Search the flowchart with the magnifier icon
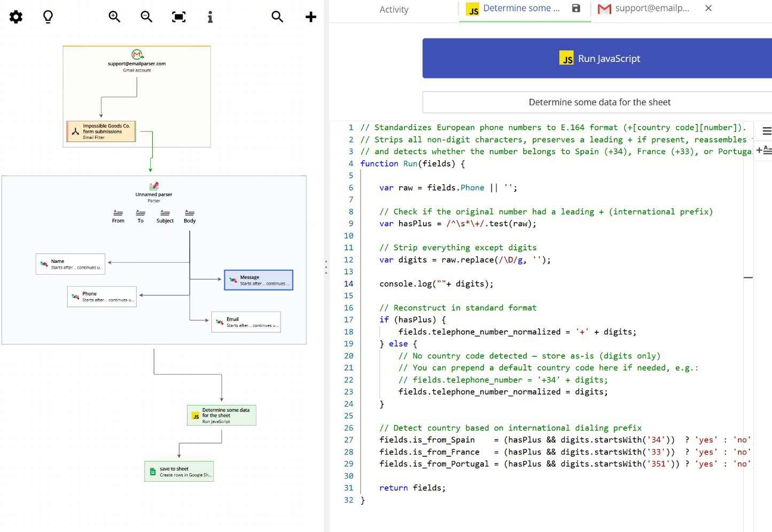Viewport: 772px width, 532px height. click(x=277, y=17)
